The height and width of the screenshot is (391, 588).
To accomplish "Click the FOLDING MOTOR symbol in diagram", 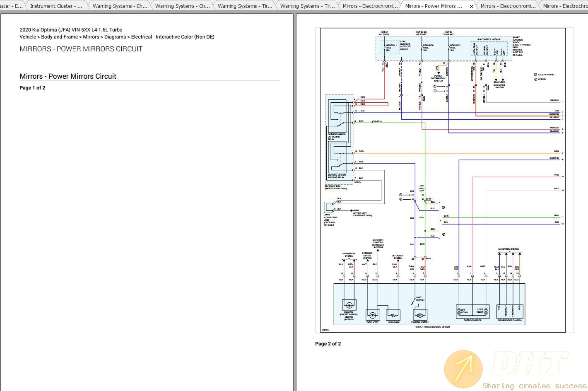I will click(419, 315).
